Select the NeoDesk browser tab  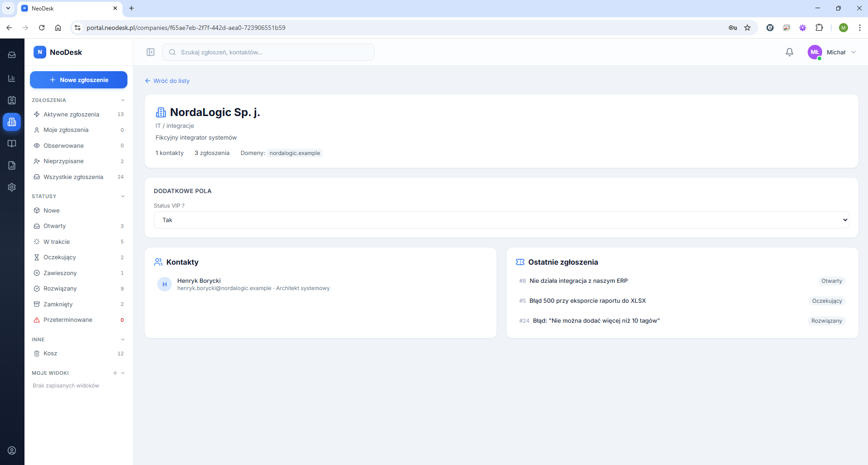(70, 8)
